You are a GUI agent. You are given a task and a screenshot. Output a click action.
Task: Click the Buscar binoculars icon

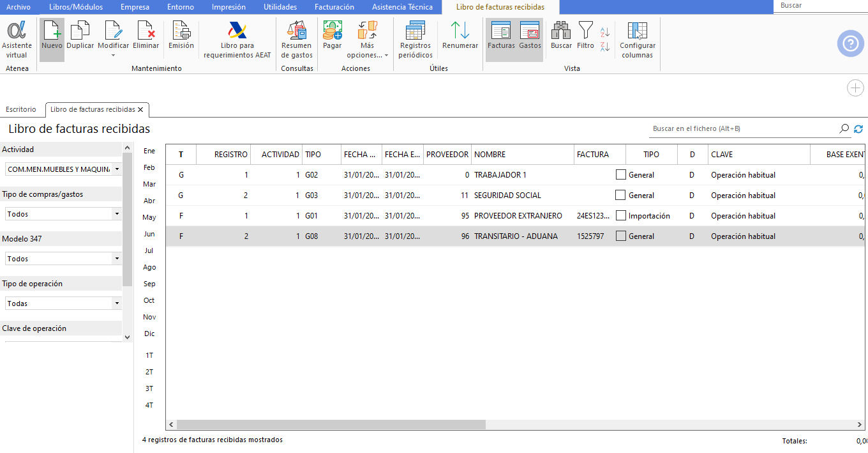[x=561, y=31]
